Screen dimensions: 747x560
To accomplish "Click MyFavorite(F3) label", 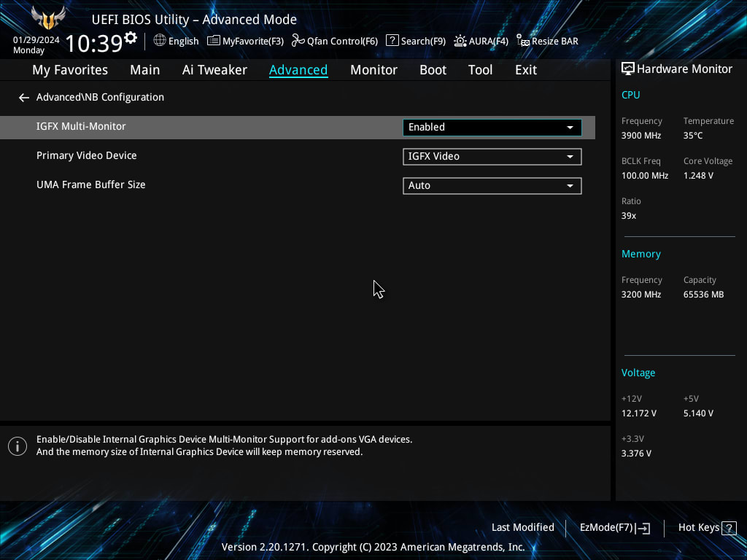I will (253, 41).
